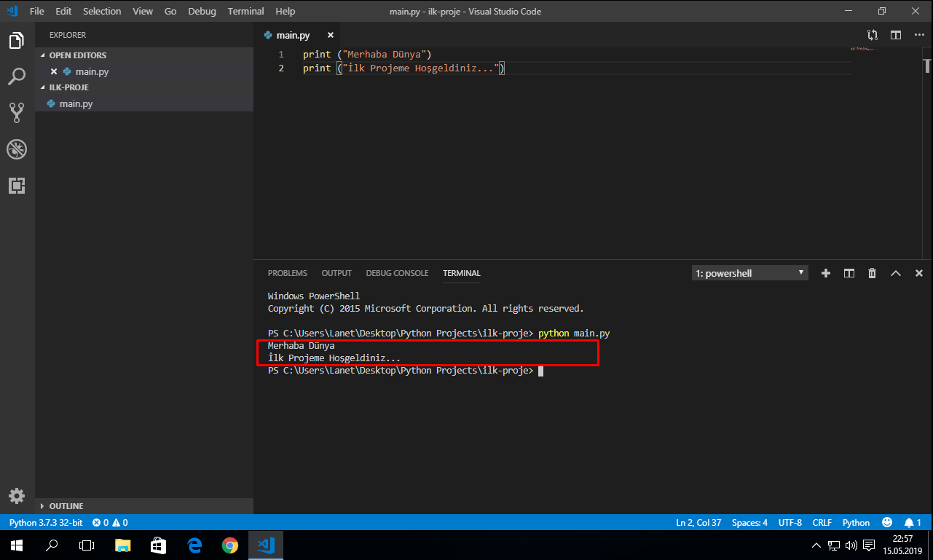Open the Source Control view
Screen dimensions: 933x560
click(x=17, y=112)
